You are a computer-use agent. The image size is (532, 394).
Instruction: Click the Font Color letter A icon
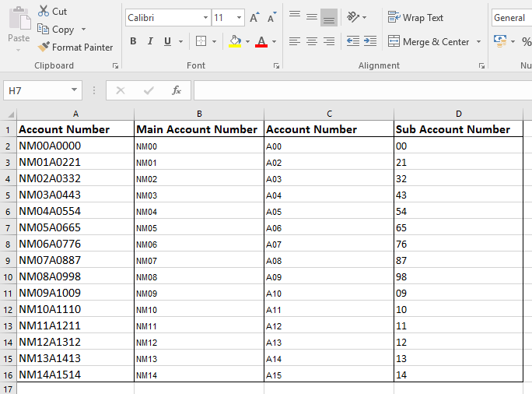click(x=261, y=41)
